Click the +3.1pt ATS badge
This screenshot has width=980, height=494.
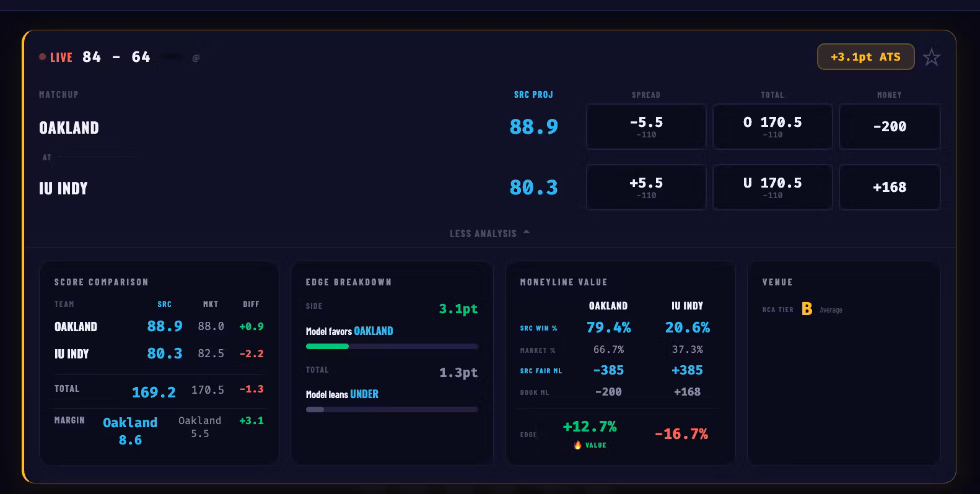[865, 57]
